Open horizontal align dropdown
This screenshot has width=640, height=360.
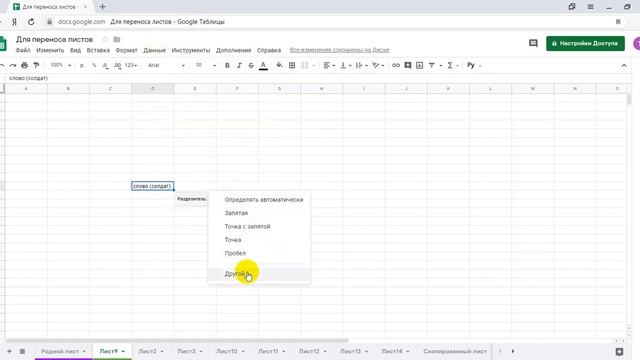pyautogui.click(x=329, y=65)
